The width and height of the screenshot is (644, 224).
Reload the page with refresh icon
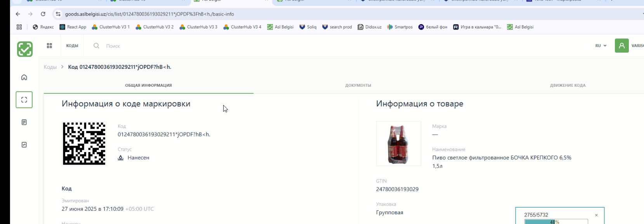[43, 14]
